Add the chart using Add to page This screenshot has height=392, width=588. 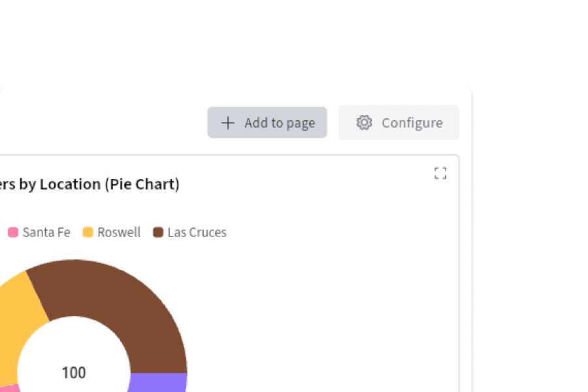pos(267,122)
